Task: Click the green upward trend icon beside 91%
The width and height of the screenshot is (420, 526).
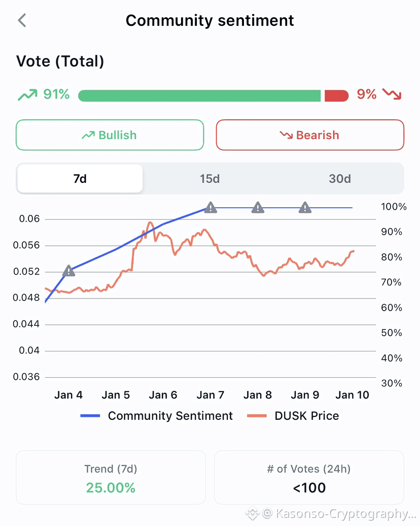Action: coord(27,95)
